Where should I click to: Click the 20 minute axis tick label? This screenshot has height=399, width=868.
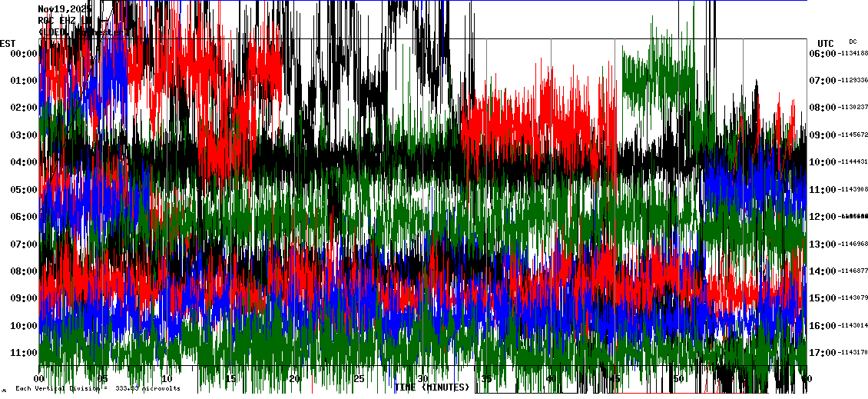[294, 378]
